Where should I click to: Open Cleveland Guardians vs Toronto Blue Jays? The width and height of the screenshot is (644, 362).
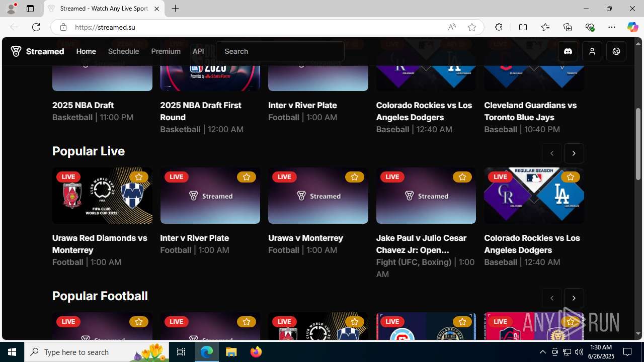[x=530, y=111]
